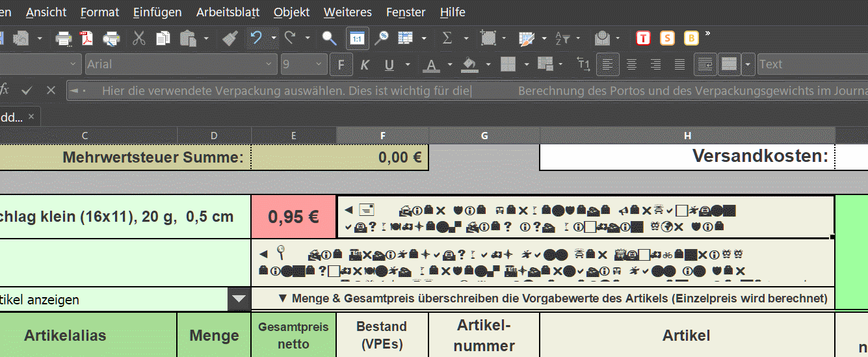This screenshot has width=868, height=357.
Task: Accept formula input with the checkmark
Action: click(27, 90)
